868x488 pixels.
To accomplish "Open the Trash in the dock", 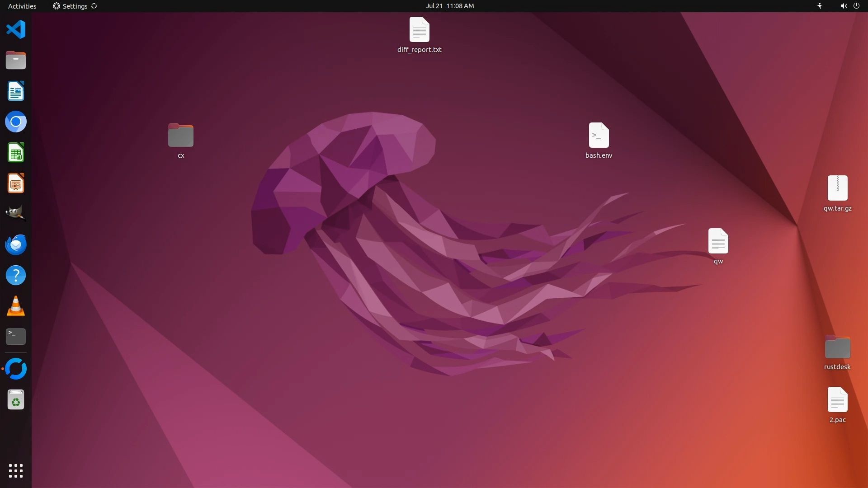I will coord(16,400).
